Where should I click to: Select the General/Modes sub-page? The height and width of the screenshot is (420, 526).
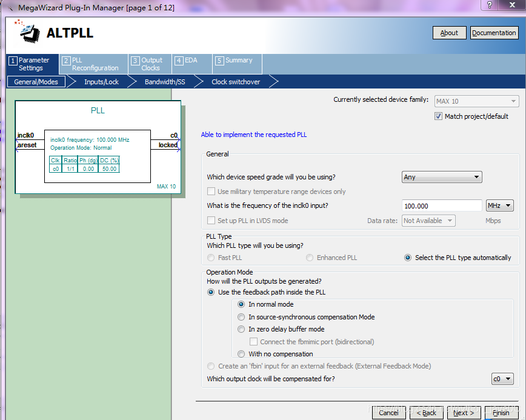click(x=36, y=82)
